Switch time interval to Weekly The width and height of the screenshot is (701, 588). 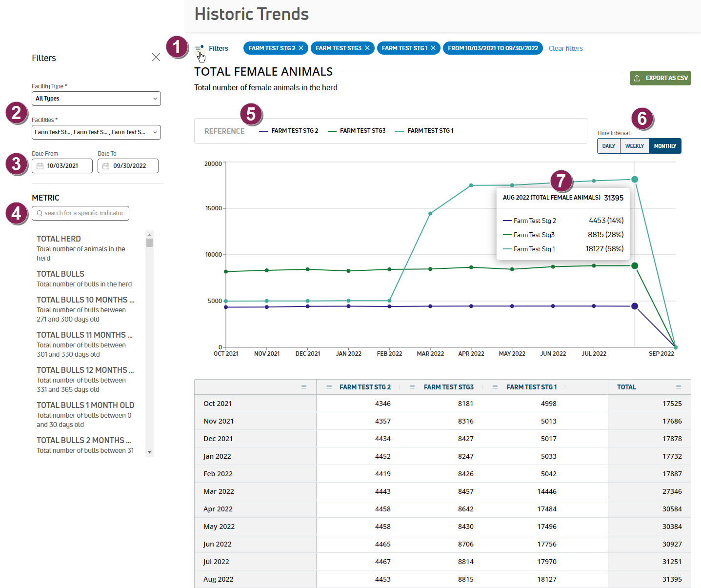(634, 146)
